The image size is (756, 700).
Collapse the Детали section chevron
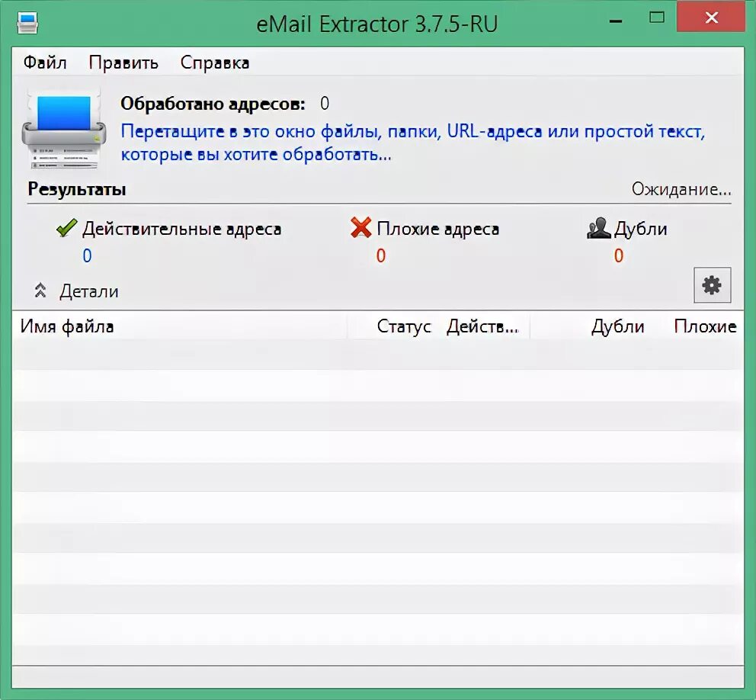point(40,291)
